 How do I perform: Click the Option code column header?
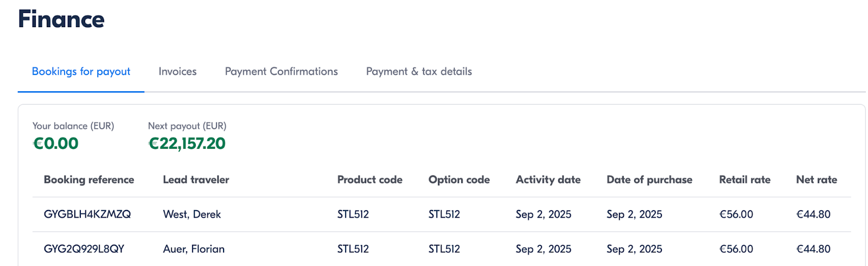(x=459, y=180)
